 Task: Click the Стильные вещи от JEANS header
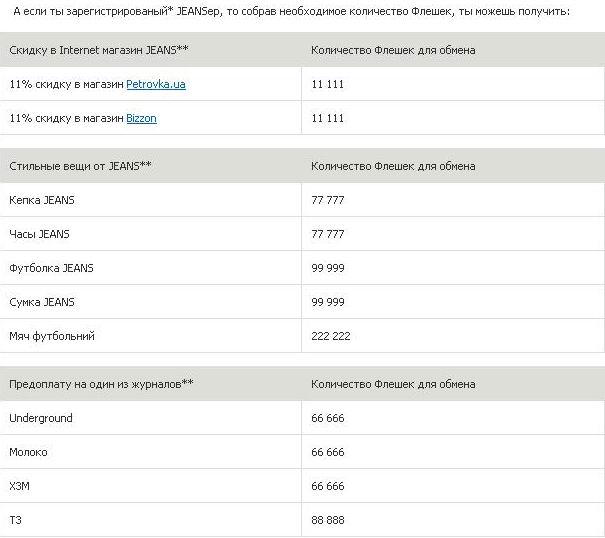(80, 166)
